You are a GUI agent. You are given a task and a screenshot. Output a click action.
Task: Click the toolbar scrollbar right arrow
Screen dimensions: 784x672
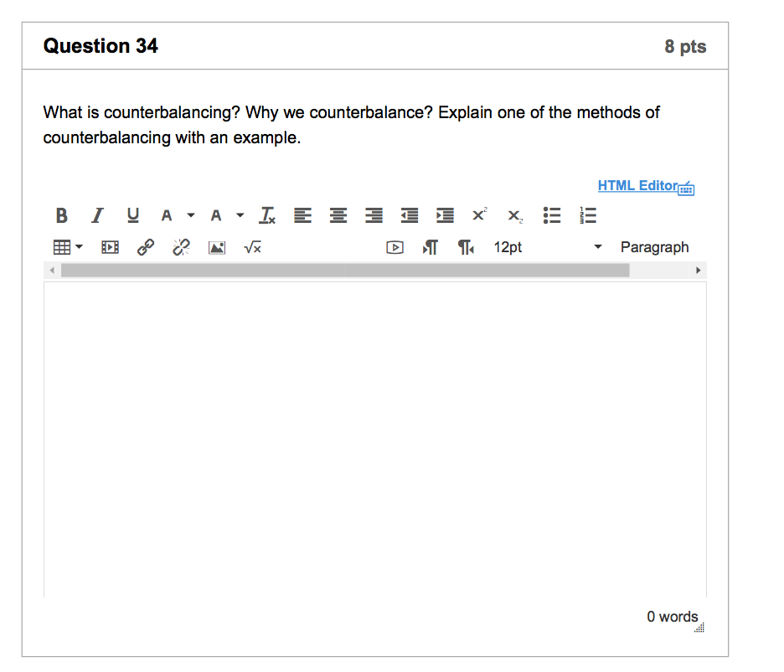tap(699, 271)
